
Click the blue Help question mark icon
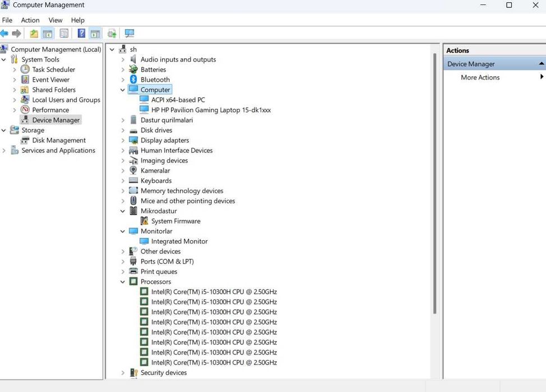[81, 34]
